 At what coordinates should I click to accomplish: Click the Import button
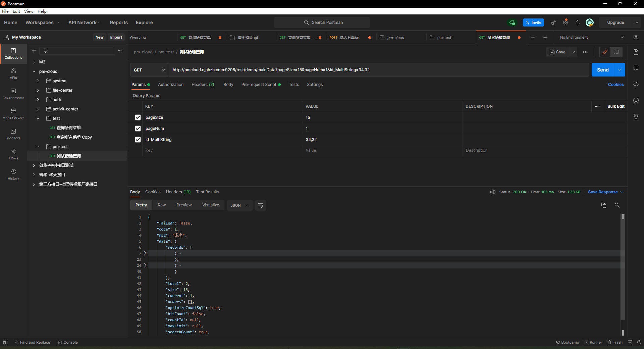tap(116, 37)
